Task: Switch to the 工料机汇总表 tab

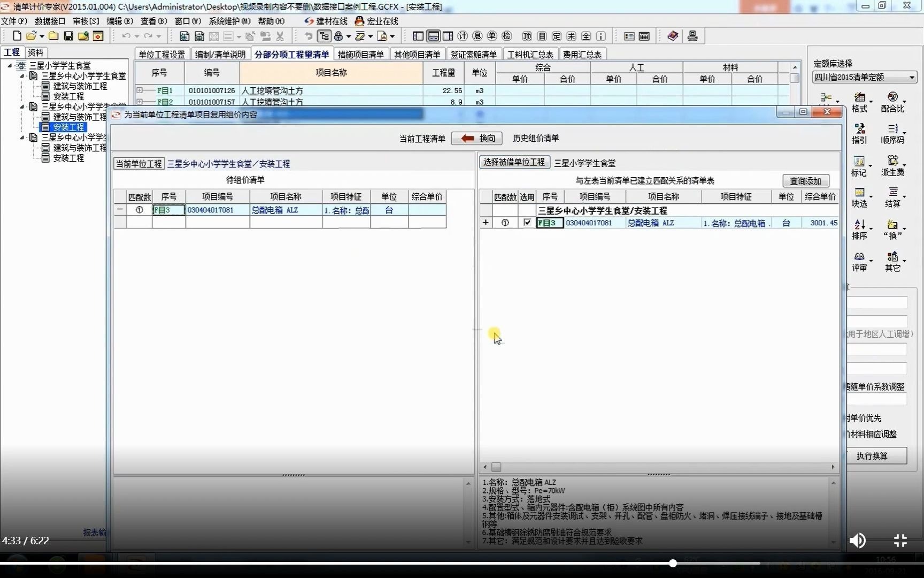Action: pos(530,55)
